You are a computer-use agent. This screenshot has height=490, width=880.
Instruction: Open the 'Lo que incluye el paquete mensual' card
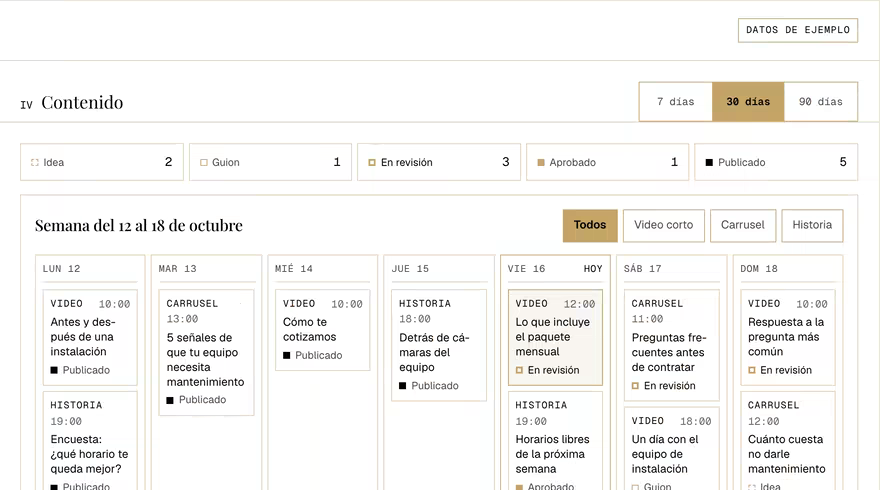click(555, 337)
